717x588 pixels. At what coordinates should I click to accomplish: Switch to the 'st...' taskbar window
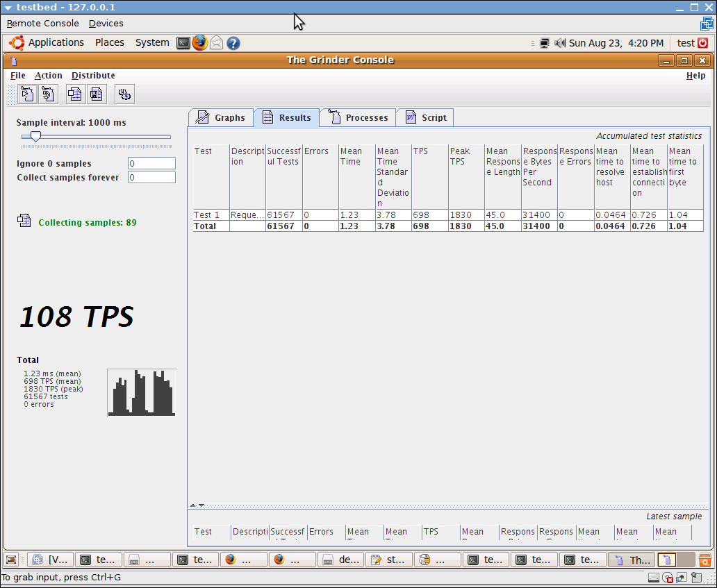point(388,560)
